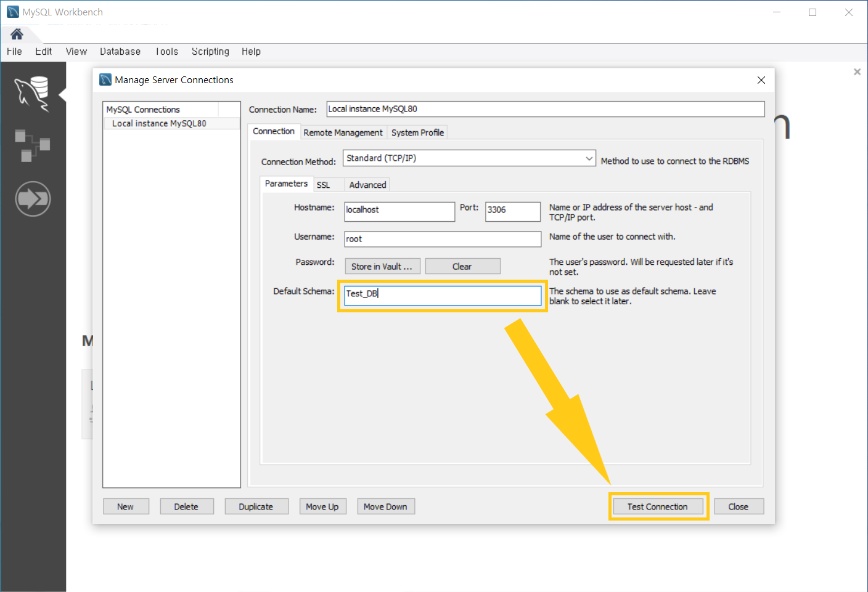
Task: Open the Home tab icon
Action: pyautogui.click(x=17, y=34)
